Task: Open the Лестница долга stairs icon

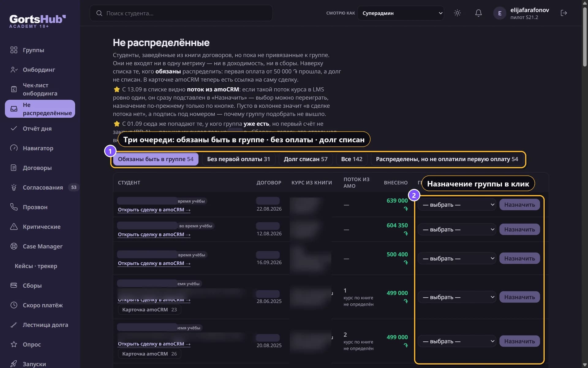Action: click(x=14, y=325)
